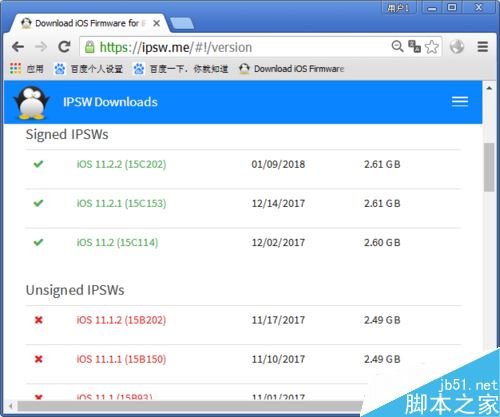
Task: Open the iOS 11.2.1 (15C153) download link
Action: tap(121, 203)
